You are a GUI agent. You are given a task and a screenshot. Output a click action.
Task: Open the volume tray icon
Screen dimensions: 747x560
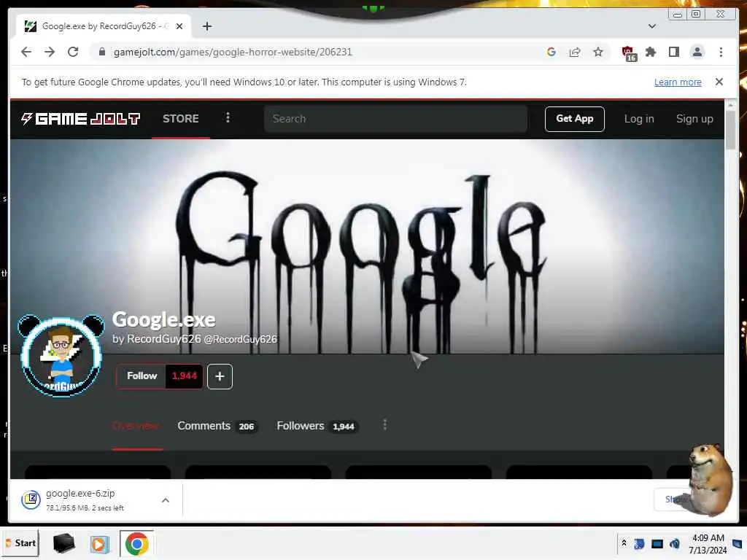(675, 543)
